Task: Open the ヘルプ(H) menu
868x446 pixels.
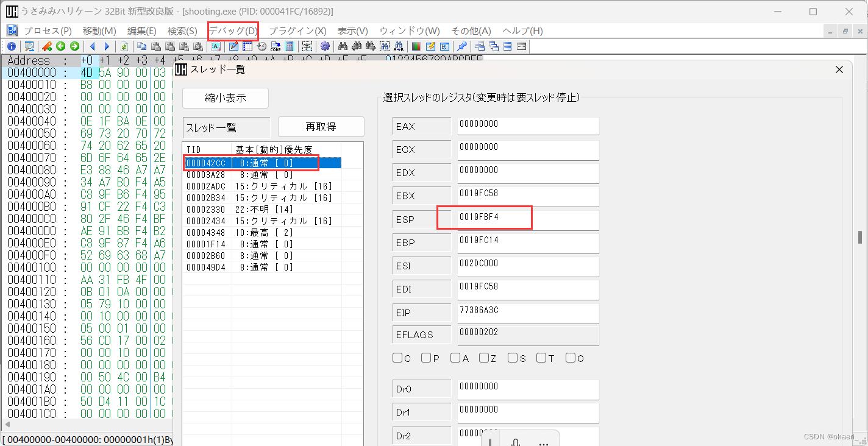Action: tap(522, 30)
